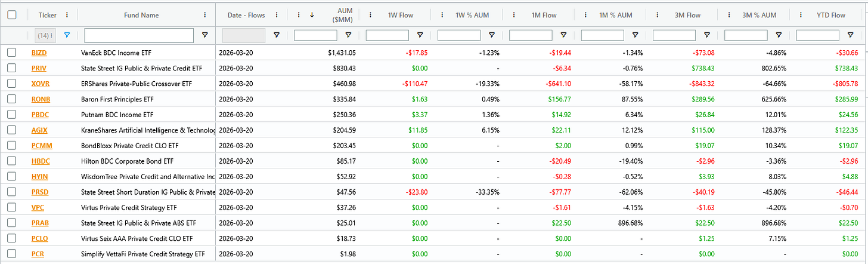Image resolution: width=868 pixels, height=264 pixels.
Task: Click the blue active Ticker filter icon
Action: 67,35
